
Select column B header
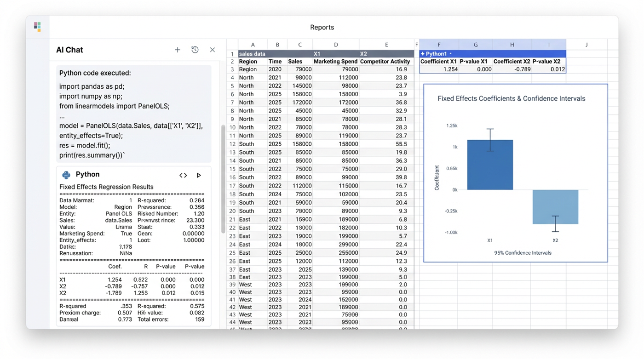[x=277, y=45]
